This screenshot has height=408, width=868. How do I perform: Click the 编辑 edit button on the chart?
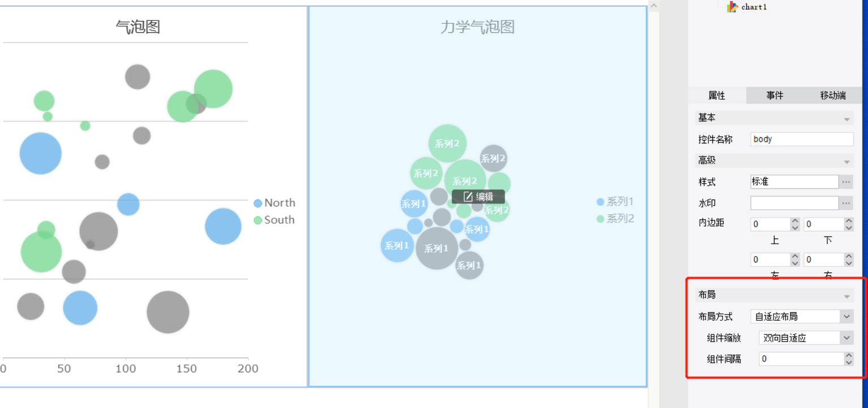pyautogui.click(x=478, y=197)
